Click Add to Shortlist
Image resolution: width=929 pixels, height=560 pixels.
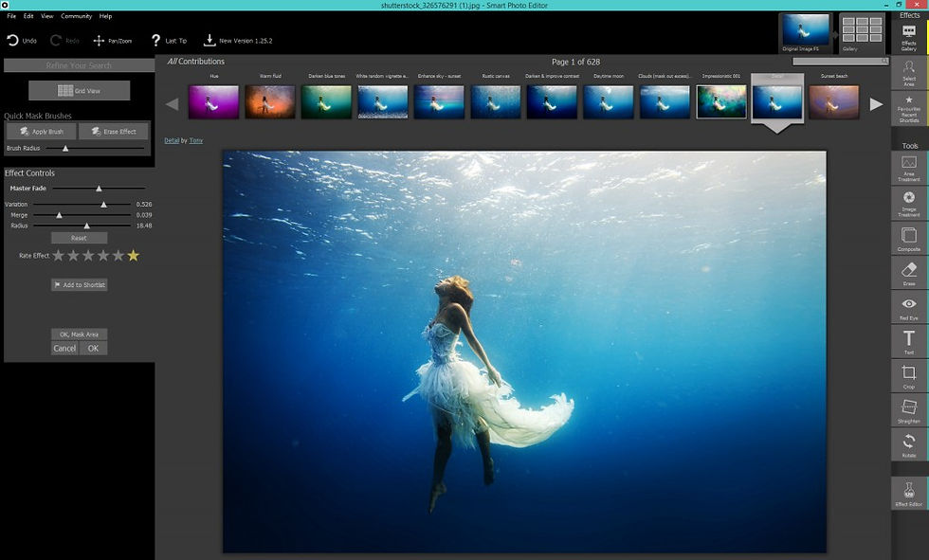(79, 284)
